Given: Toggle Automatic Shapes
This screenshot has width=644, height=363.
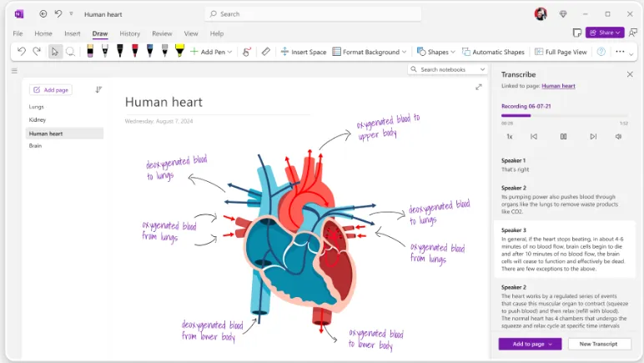Looking at the screenshot, I should click(x=493, y=52).
